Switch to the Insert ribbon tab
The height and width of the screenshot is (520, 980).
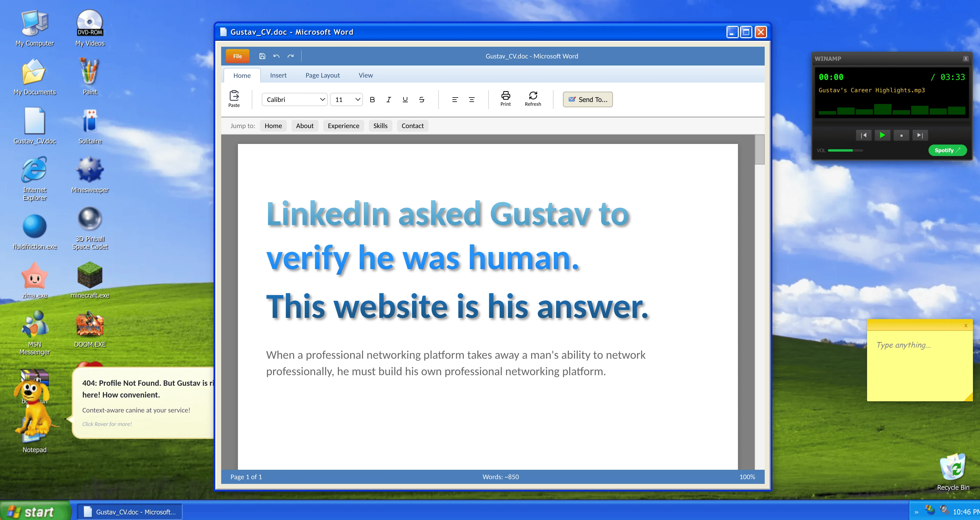(x=278, y=75)
